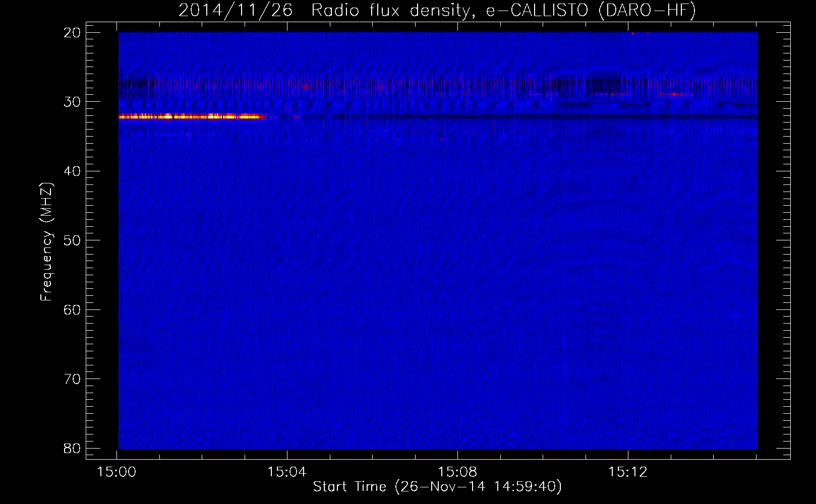Click the '30' frequency tick label
Image resolution: width=816 pixels, height=504 pixels.
[x=72, y=102]
